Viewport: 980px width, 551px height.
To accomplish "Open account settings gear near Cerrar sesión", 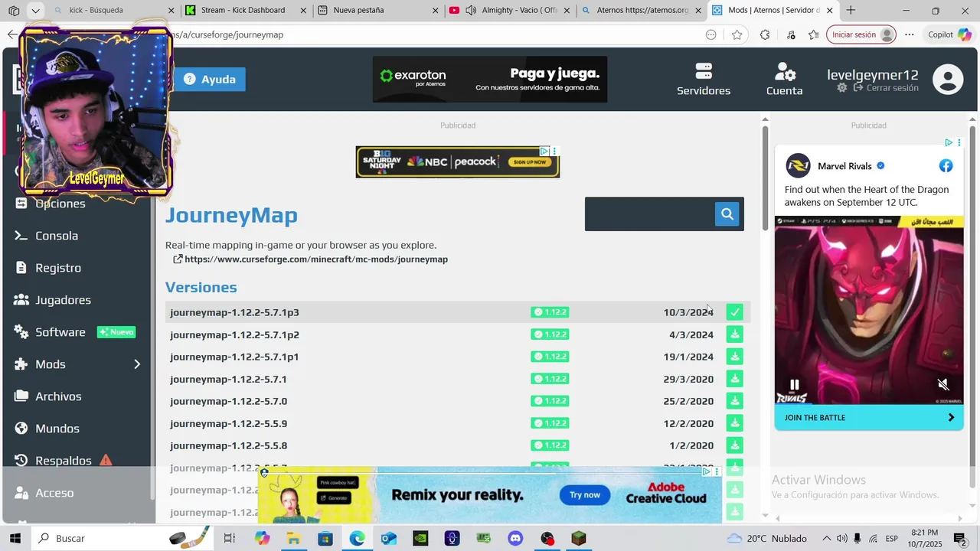I will (x=842, y=88).
